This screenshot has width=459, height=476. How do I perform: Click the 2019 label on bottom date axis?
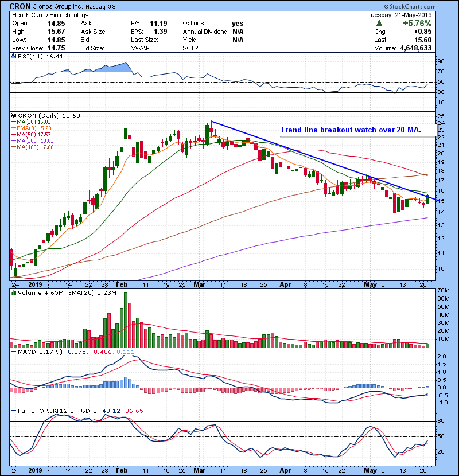point(35,470)
